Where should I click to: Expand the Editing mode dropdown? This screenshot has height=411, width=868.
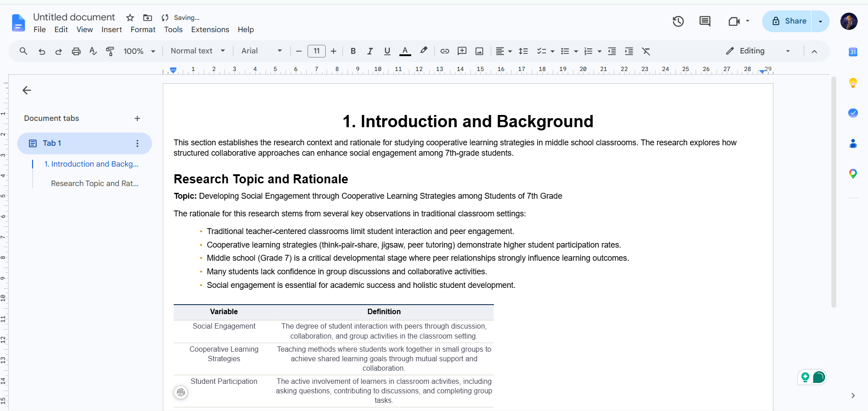(758, 51)
